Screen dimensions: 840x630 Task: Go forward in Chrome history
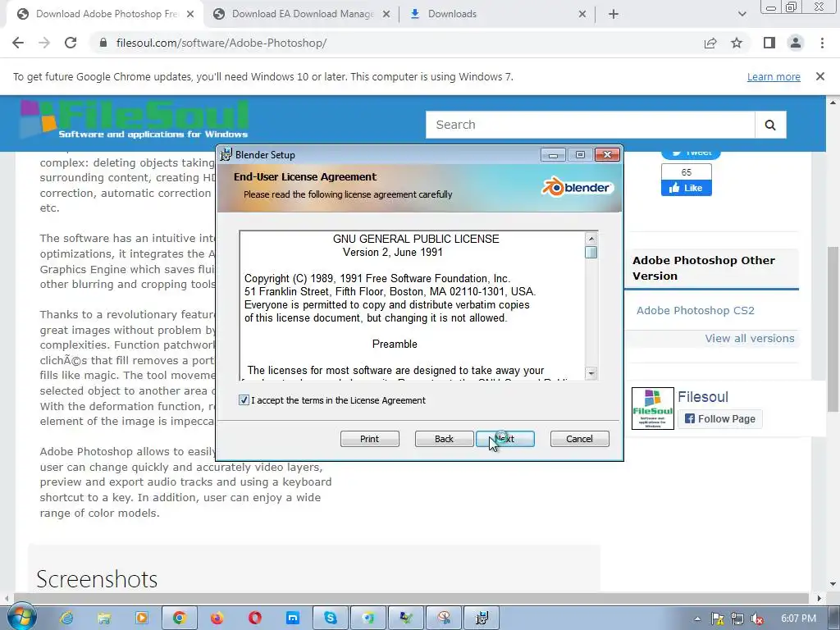pyautogui.click(x=44, y=43)
